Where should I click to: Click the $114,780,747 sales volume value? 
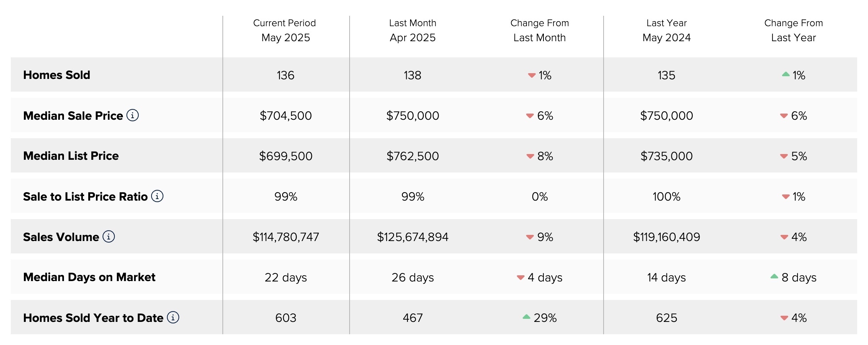(x=286, y=237)
